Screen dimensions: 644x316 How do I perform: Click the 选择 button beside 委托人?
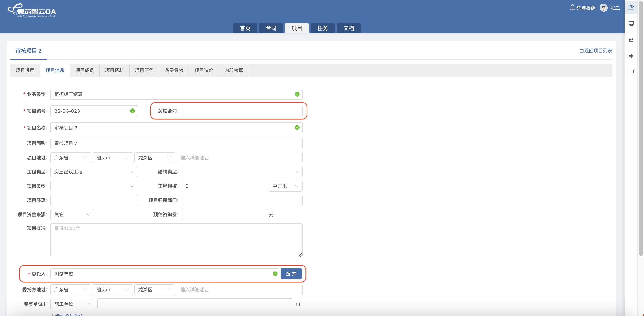pyautogui.click(x=291, y=274)
